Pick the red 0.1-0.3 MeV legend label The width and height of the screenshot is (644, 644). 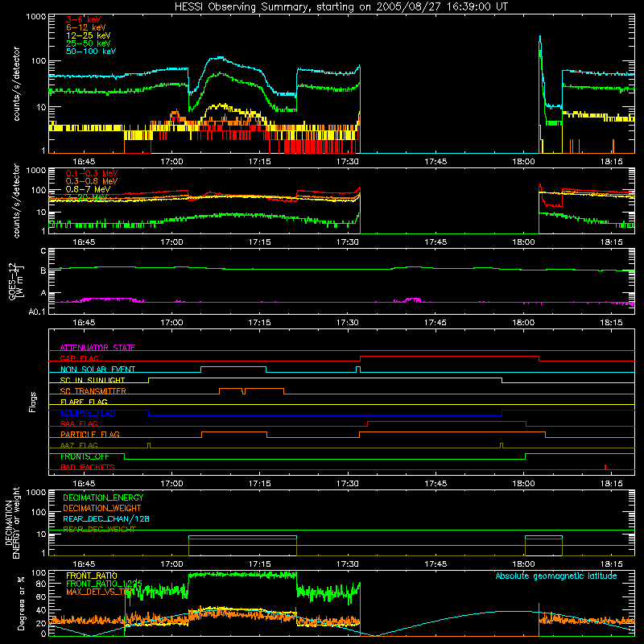(x=92, y=173)
